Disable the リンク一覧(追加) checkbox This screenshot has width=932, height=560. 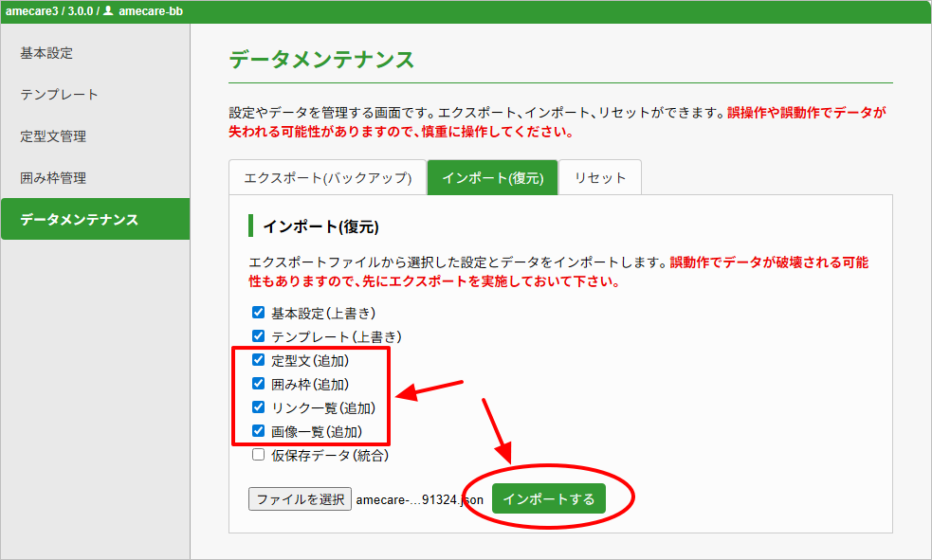tap(258, 407)
